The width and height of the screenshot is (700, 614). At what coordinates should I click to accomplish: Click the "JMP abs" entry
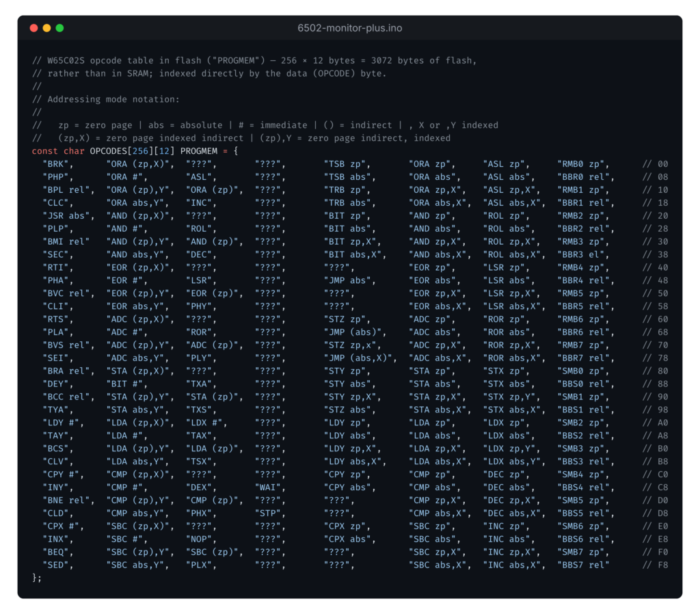(x=347, y=280)
